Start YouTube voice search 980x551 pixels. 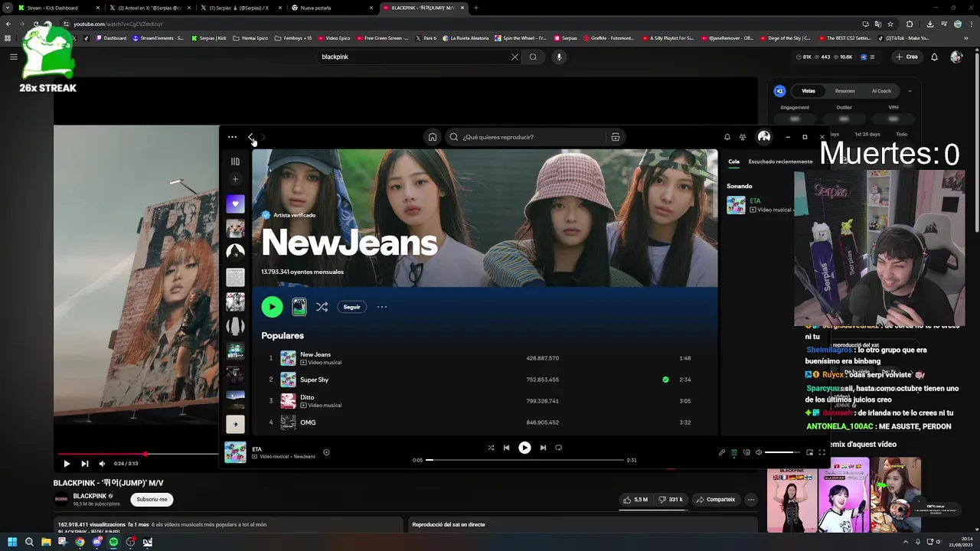(x=559, y=57)
